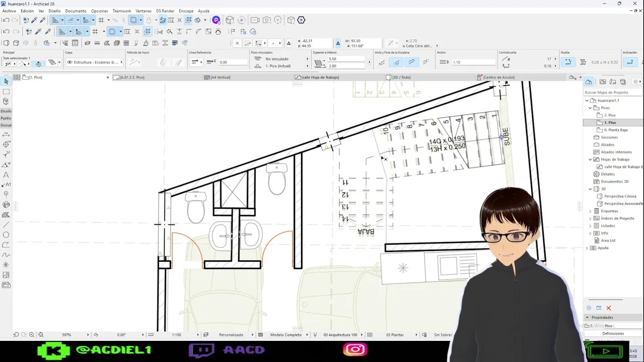Select the Drawing tool in toolbox
This screenshot has width=644, height=362.
tap(6, 285)
